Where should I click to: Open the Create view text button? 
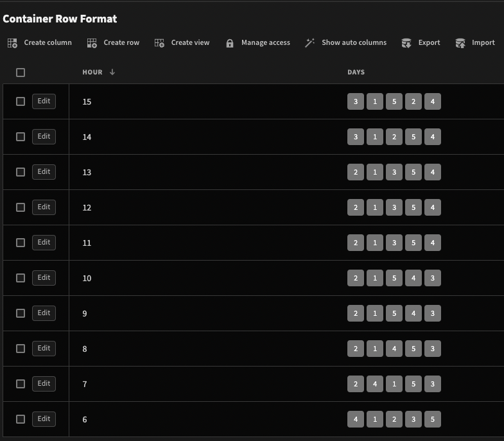coord(190,42)
